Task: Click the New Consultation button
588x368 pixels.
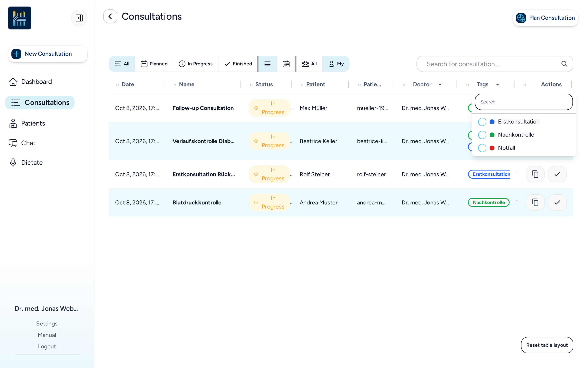Action: pyautogui.click(x=48, y=54)
